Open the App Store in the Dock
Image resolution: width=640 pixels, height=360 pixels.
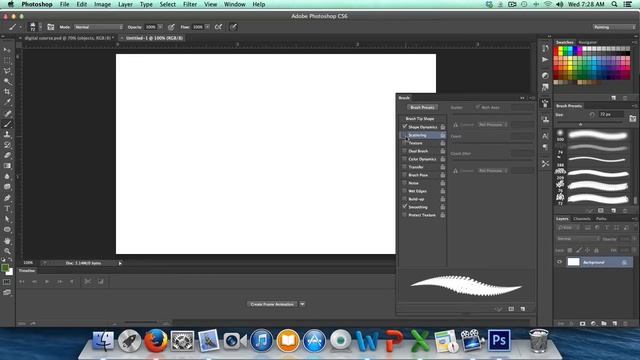314,340
